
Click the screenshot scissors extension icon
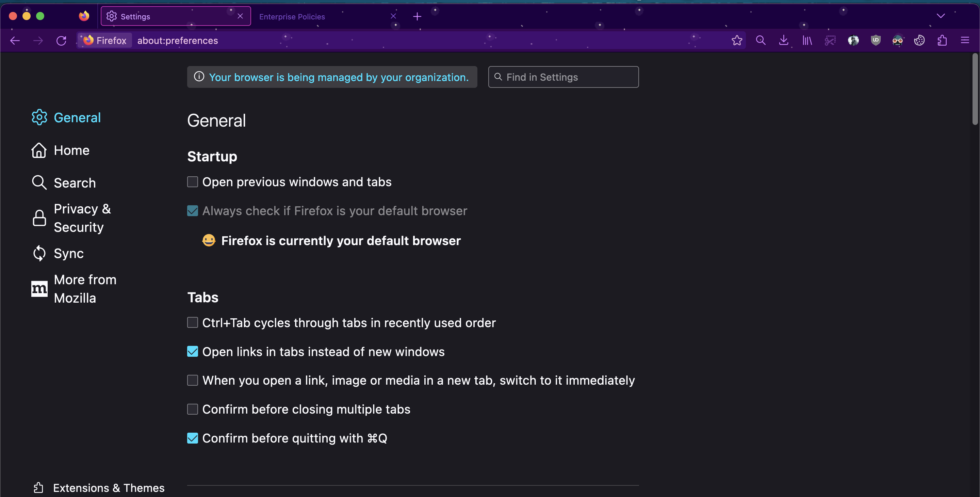click(x=831, y=40)
